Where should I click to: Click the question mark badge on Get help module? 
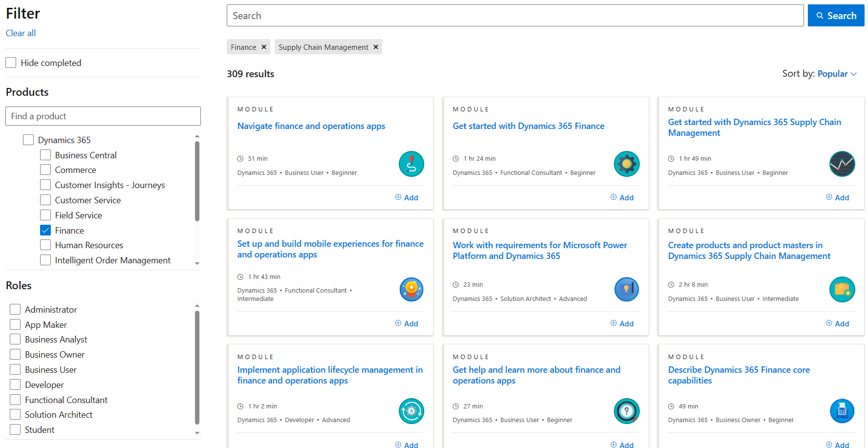[x=627, y=411]
